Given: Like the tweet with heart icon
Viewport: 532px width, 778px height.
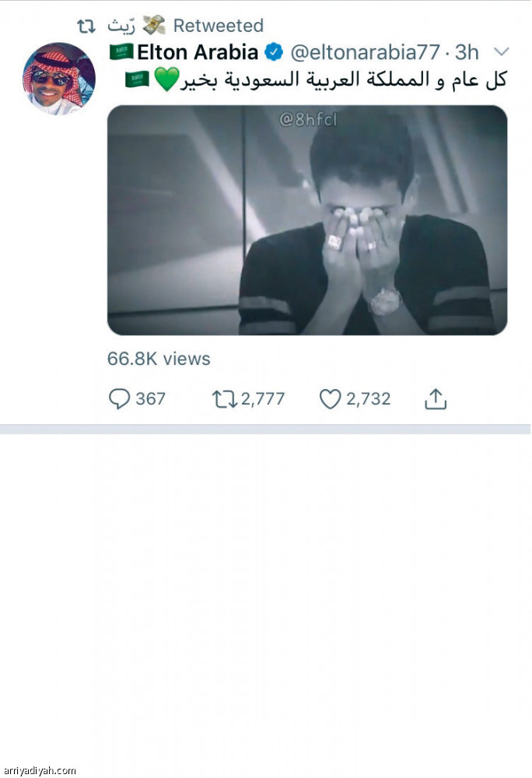Looking at the screenshot, I should (331, 399).
